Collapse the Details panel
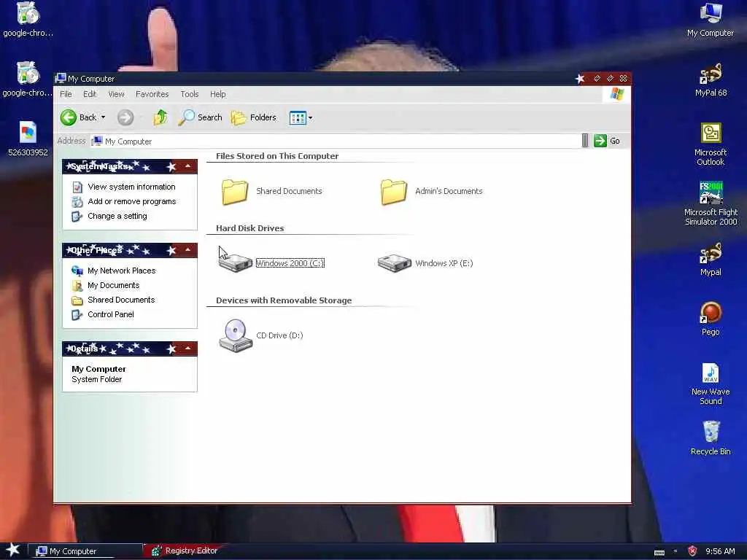The image size is (747, 560). 188,349
